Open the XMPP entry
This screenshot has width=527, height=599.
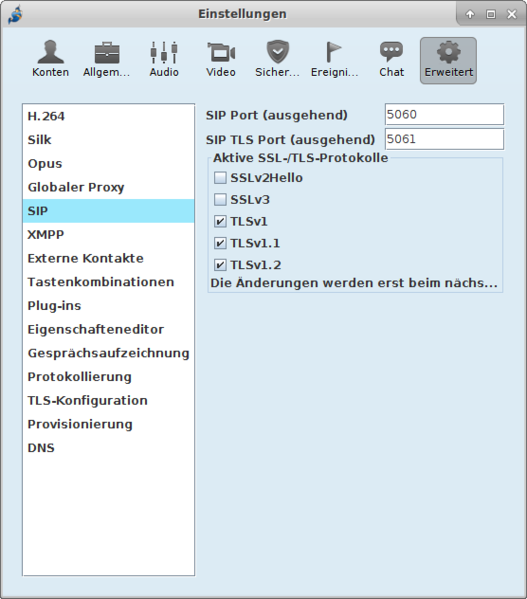click(108, 235)
